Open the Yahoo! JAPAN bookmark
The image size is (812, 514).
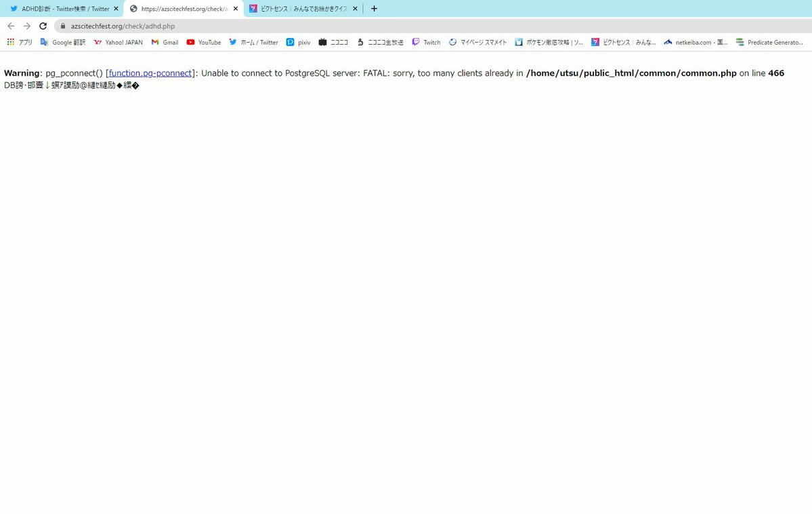[118, 43]
